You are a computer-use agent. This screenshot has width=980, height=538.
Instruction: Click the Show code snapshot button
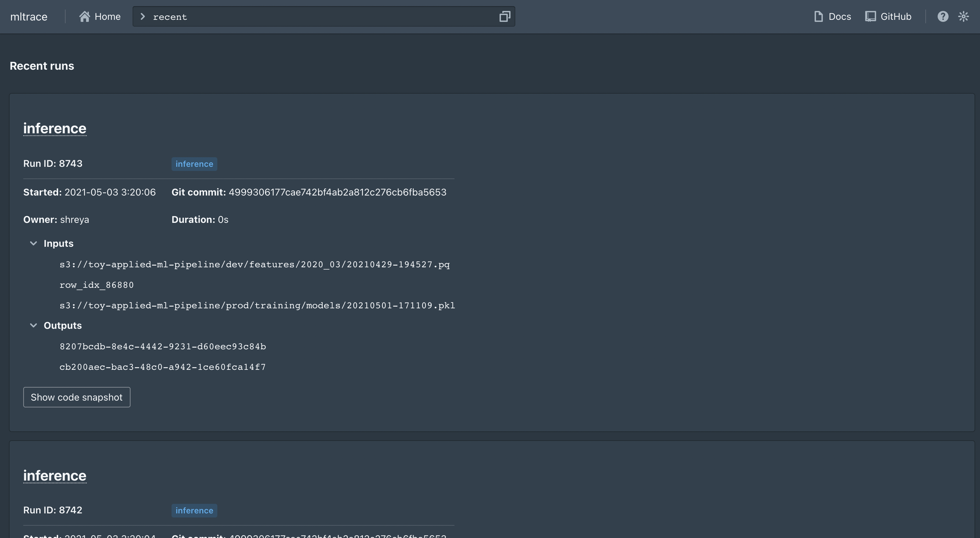point(77,397)
